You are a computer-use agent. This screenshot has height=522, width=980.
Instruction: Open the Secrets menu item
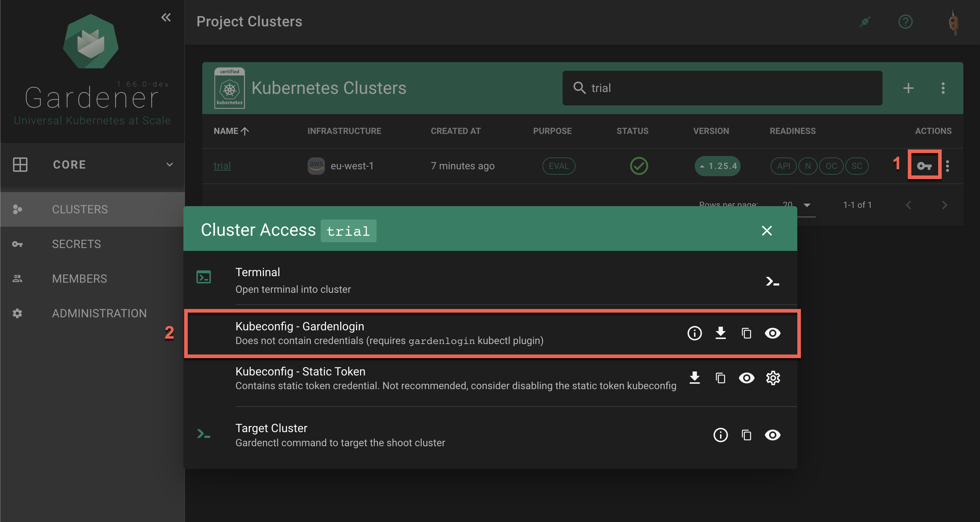(76, 244)
